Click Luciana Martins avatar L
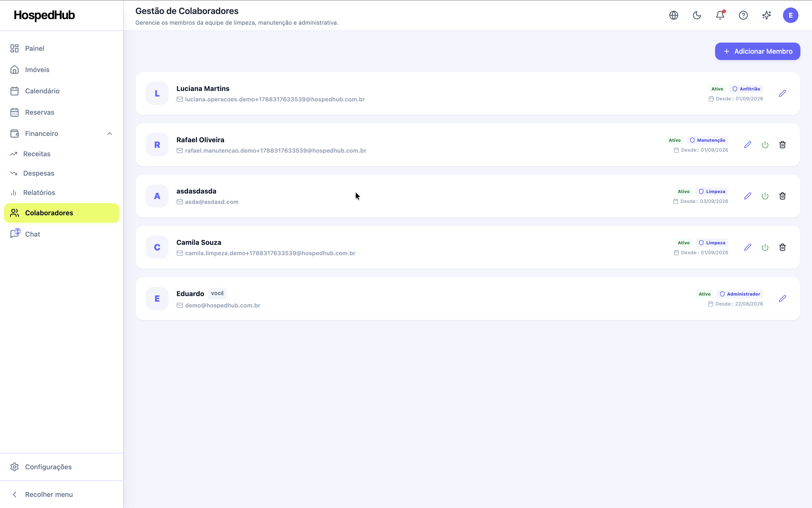Image resolution: width=812 pixels, height=508 pixels. pyautogui.click(x=157, y=93)
